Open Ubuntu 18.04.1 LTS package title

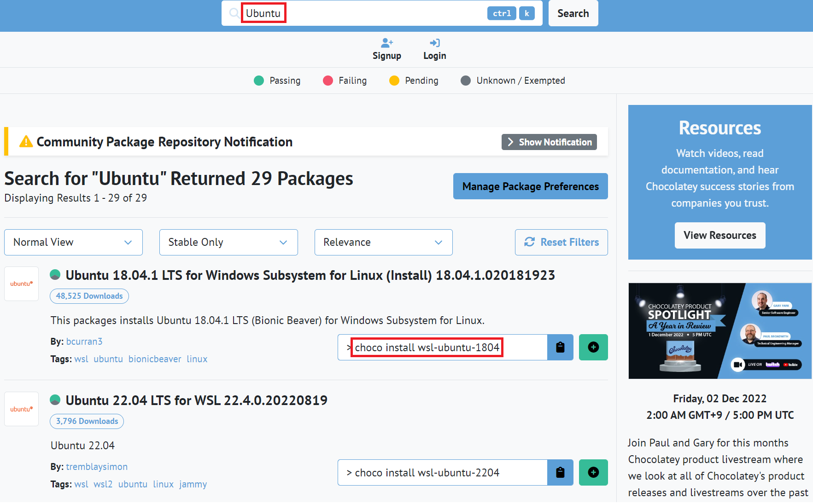(x=310, y=275)
